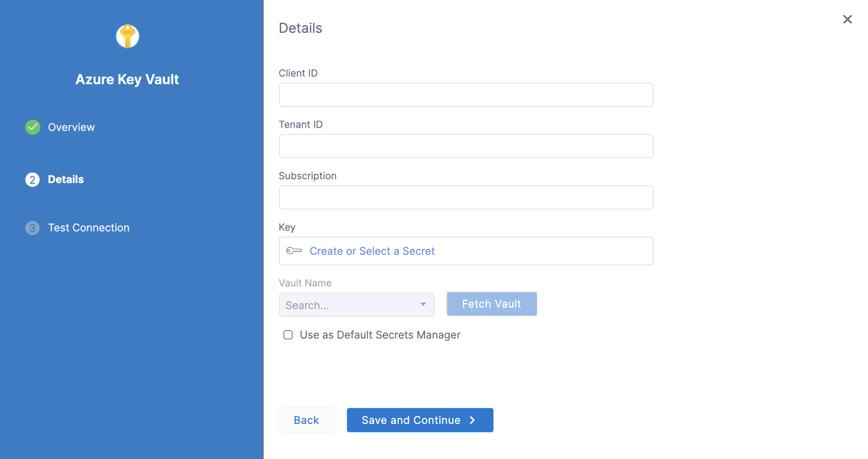The height and width of the screenshot is (459, 868).
Task: Click the Vault Name Search field
Action: (356, 305)
